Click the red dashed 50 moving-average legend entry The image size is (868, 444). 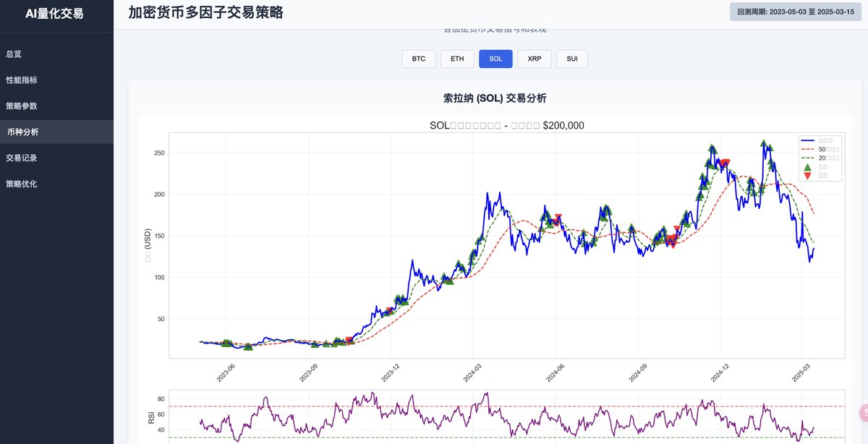click(820, 149)
